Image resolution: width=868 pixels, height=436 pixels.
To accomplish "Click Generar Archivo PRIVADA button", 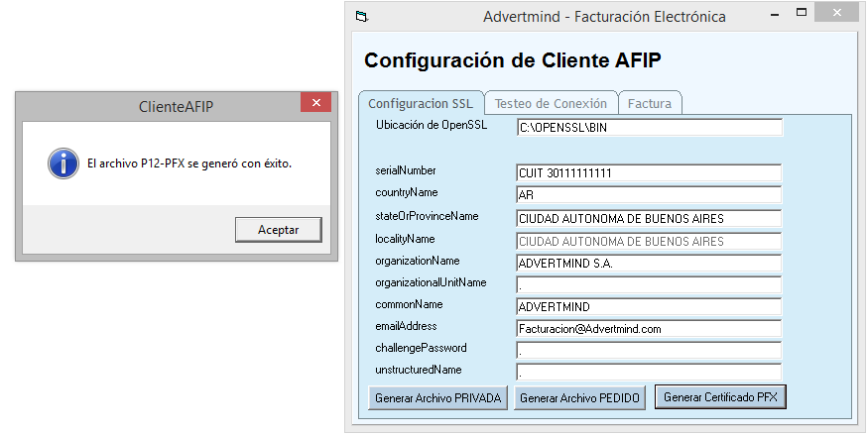I will 437,397.
